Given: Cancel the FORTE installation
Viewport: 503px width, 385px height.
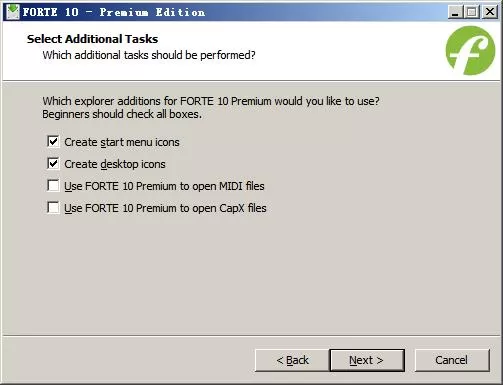Looking at the screenshot, I should tap(452, 360).
